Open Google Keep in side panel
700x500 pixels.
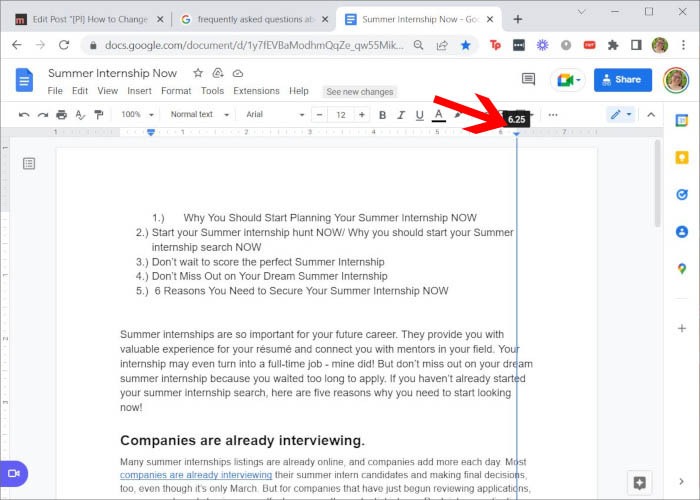point(682,158)
